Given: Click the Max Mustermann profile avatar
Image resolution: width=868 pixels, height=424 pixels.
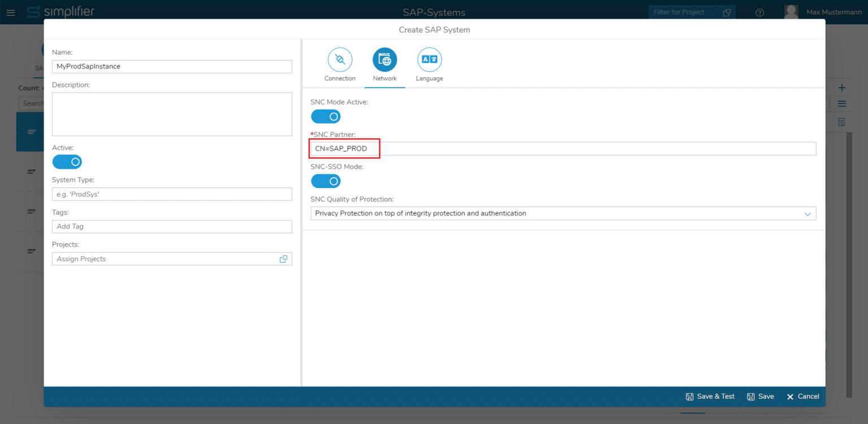Looking at the screenshot, I should point(791,11).
